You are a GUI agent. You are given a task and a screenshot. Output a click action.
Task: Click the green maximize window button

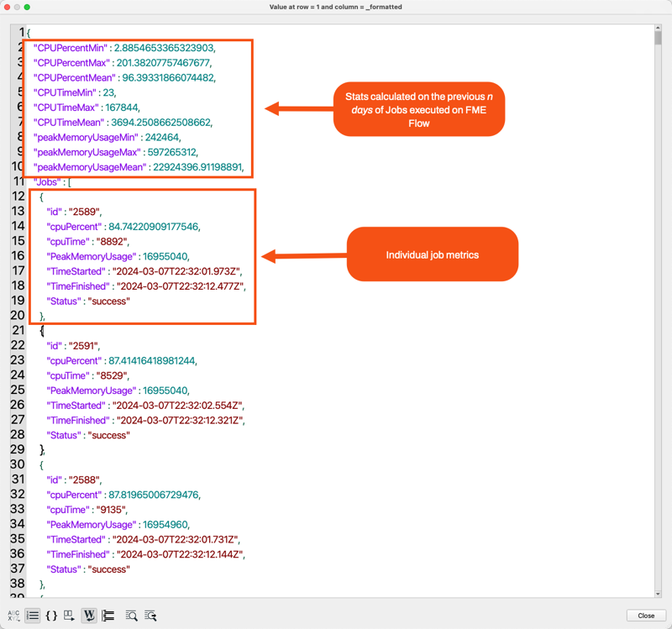[27, 7]
